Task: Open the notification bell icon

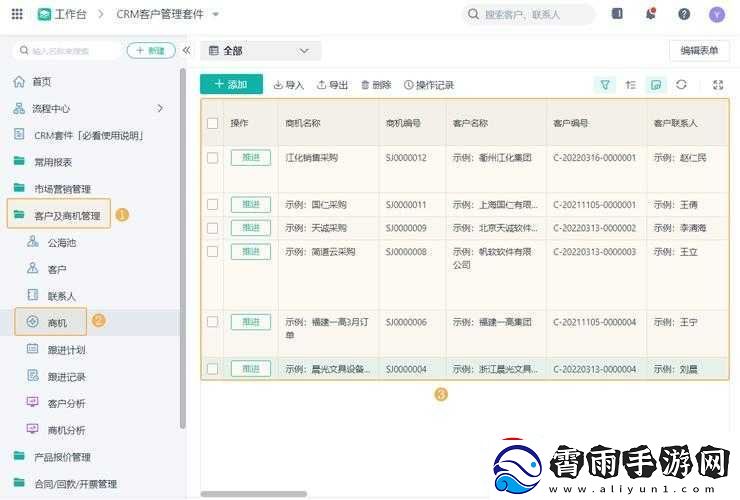Action: [x=651, y=14]
